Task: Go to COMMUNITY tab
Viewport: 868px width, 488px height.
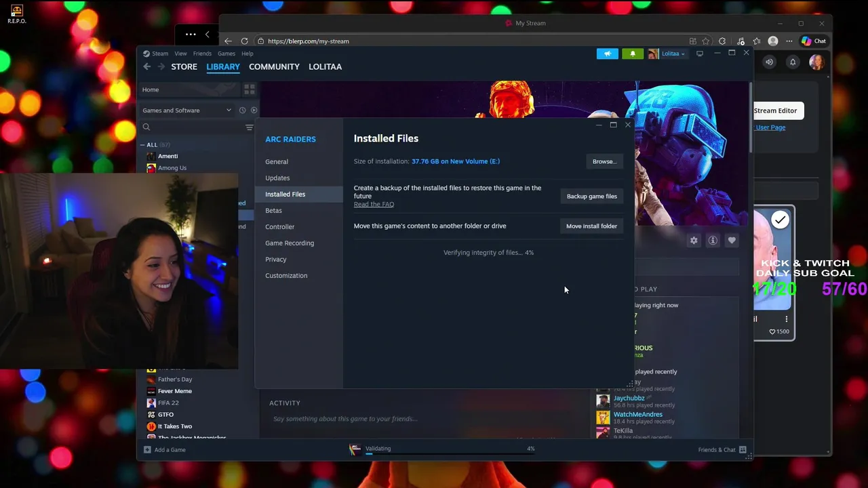Action: point(274,66)
